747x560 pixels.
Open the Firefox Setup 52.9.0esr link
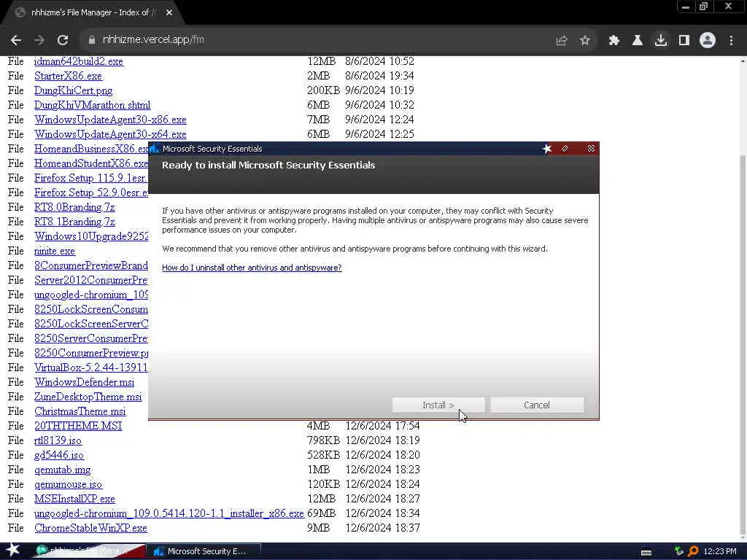tap(91, 192)
